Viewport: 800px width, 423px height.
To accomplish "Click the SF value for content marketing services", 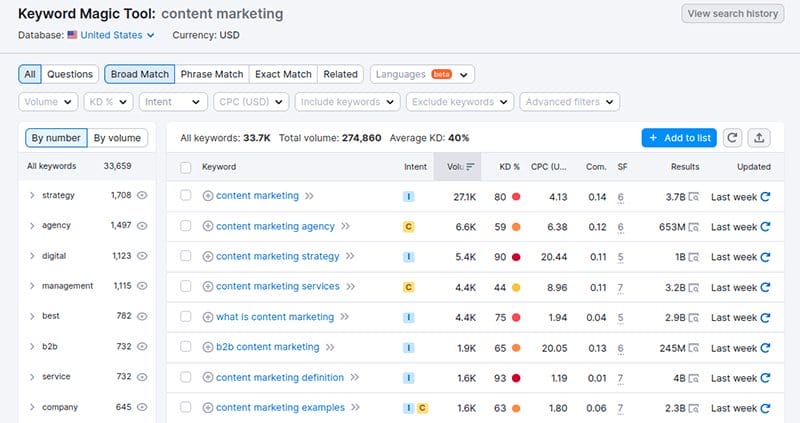I will pyautogui.click(x=620, y=288).
